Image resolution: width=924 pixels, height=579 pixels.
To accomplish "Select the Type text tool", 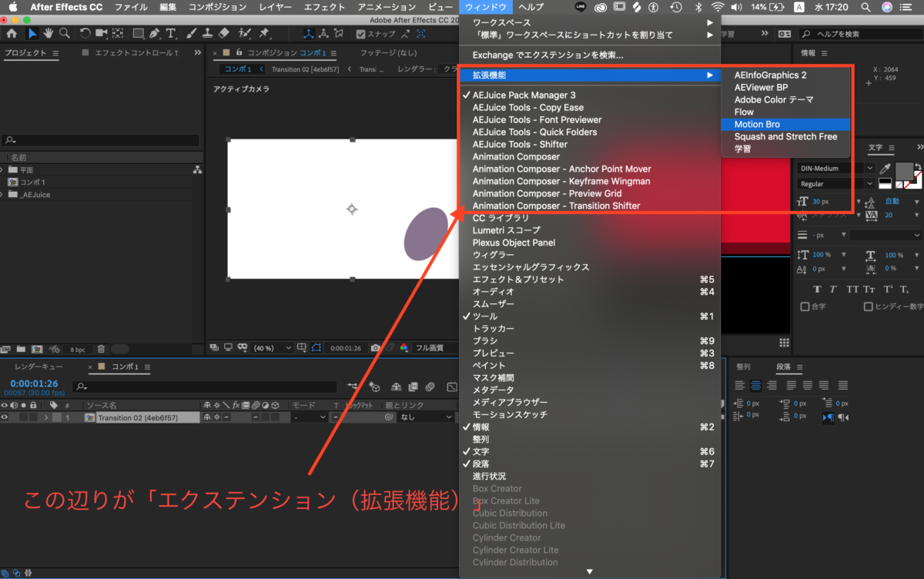I will point(171,34).
